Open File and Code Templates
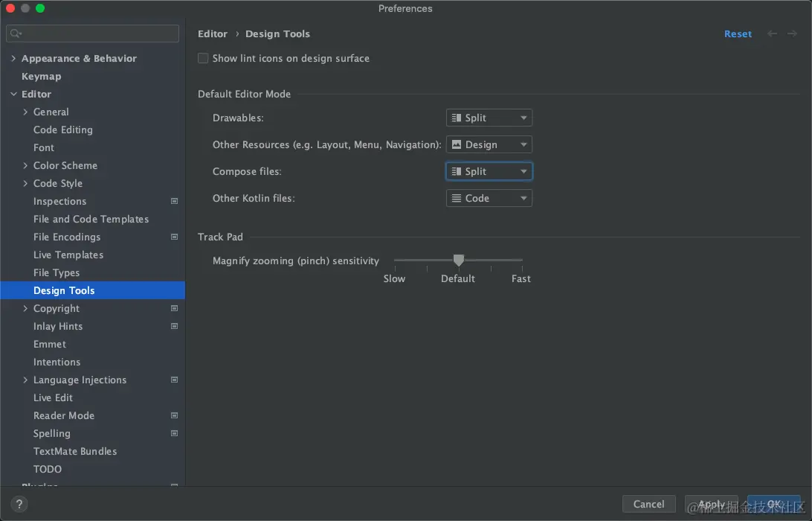This screenshot has height=521, width=812. coord(93,220)
